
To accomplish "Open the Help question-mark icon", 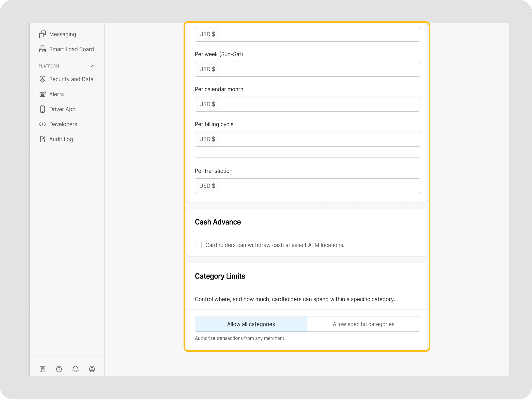I will tap(59, 369).
